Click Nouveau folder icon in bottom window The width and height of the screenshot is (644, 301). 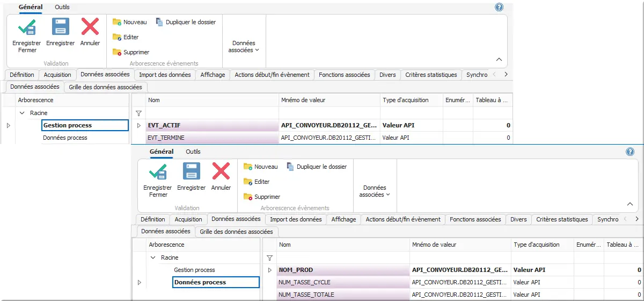tap(248, 167)
